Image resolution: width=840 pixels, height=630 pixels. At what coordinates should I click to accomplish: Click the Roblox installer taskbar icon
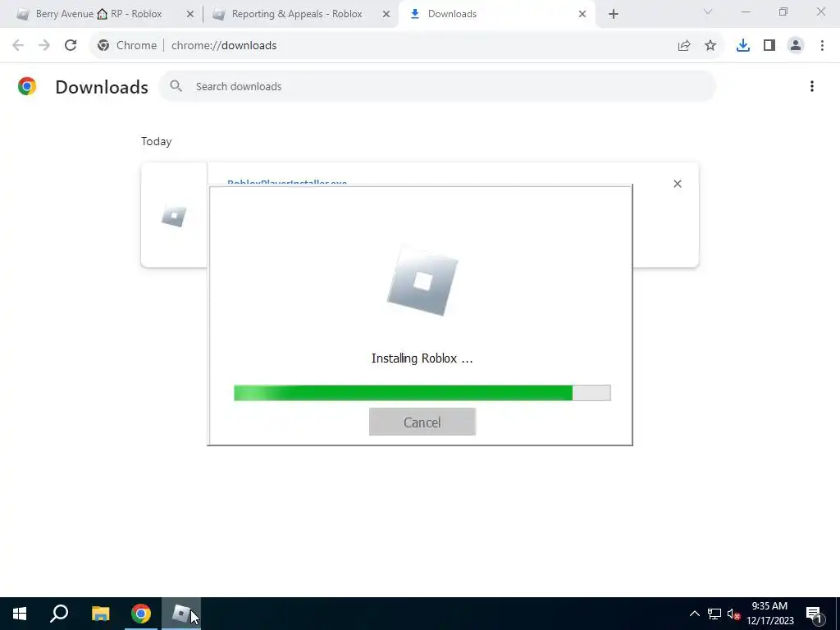[181, 614]
